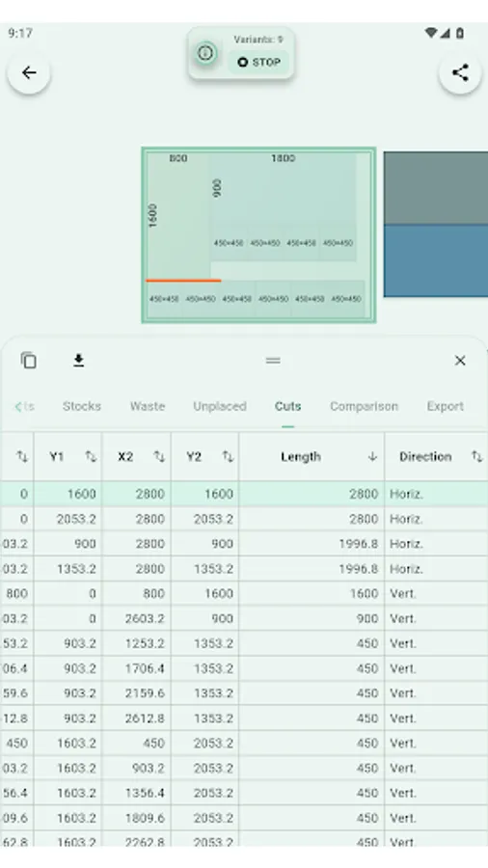
Task: Open the next gray-blue stock sheet
Action: pos(435,224)
